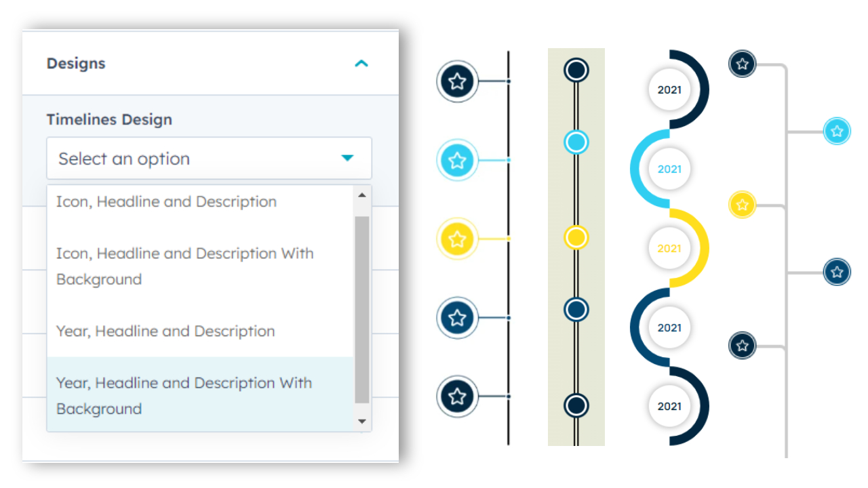Viewport: 868px width, 488px height.
Task: Click the light blue star on branching timeline
Action: pyautogui.click(x=837, y=131)
